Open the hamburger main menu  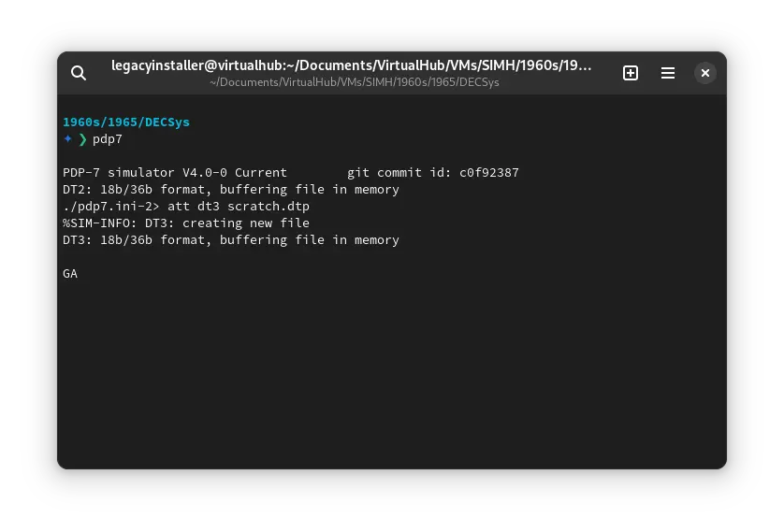[668, 73]
